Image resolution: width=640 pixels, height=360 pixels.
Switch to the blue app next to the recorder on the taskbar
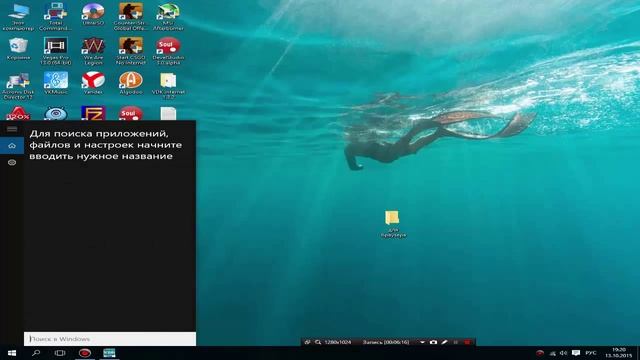pos(109,353)
